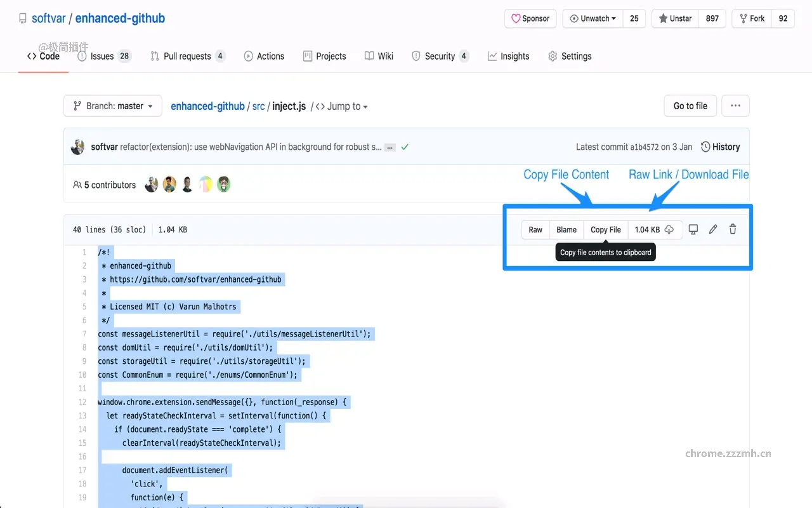The width and height of the screenshot is (812, 508).
Task: Open the Sponsor button
Action: point(530,18)
